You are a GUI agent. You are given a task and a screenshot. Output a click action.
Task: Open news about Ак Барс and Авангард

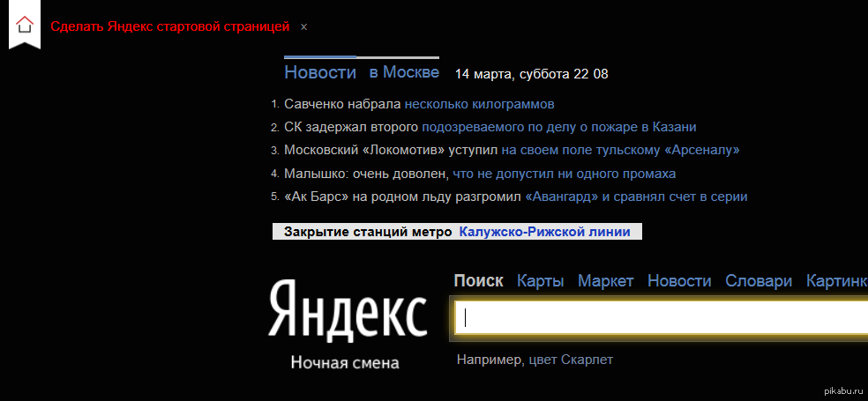tap(515, 197)
